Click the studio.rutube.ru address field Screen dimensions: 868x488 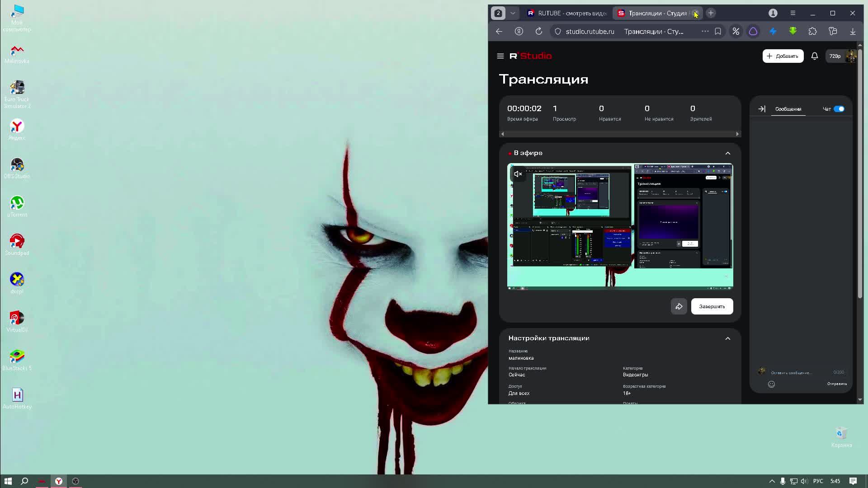(x=590, y=32)
